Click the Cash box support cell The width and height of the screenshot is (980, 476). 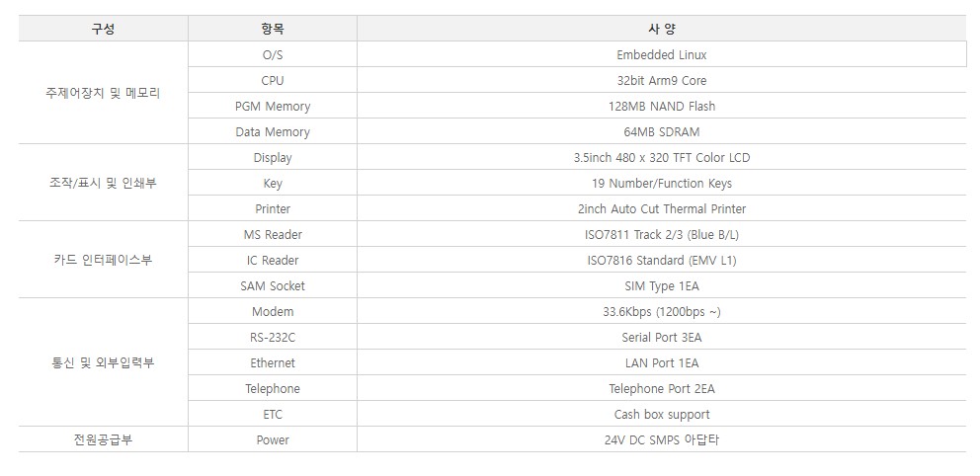[661, 414]
